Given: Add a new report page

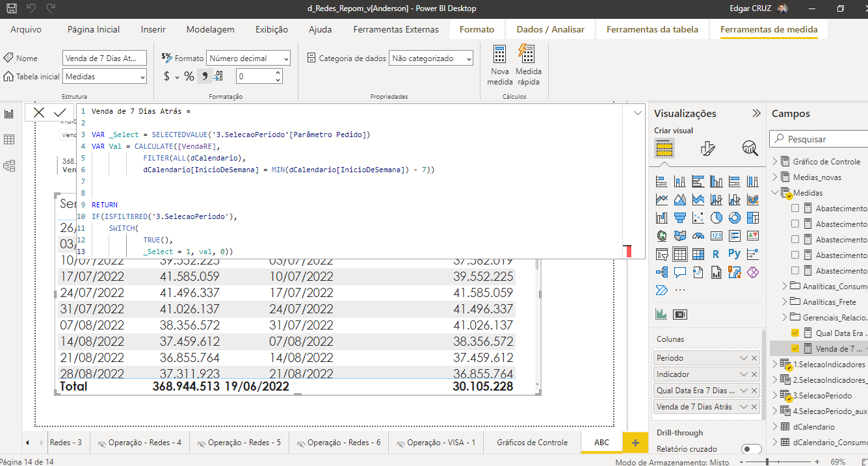Looking at the screenshot, I should (635, 443).
